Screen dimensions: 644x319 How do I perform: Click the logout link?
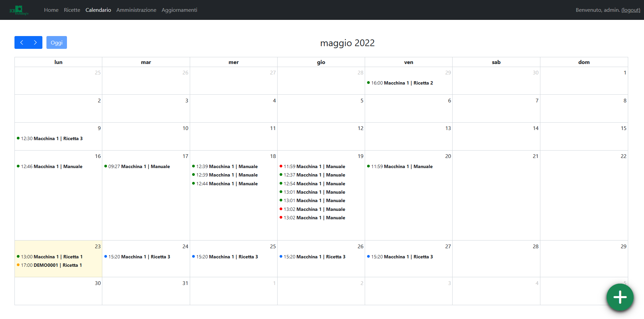pyautogui.click(x=631, y=10)
